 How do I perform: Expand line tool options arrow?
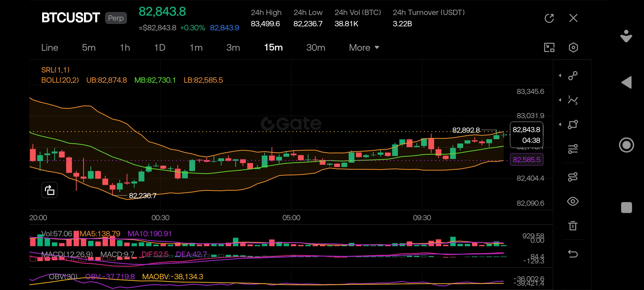pos(560,76)
